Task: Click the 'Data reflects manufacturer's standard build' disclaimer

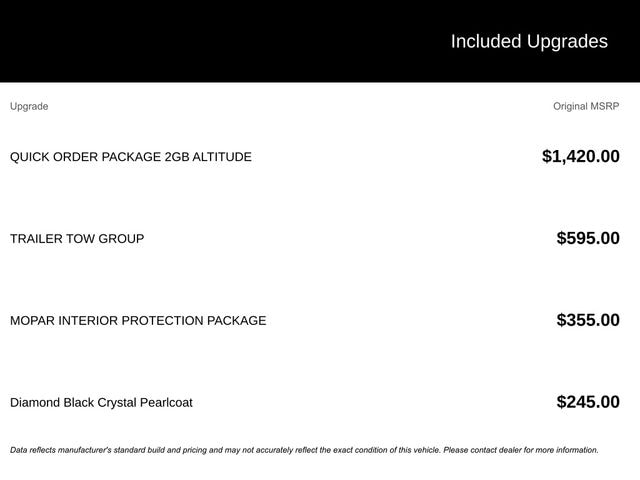Action: 150,450
